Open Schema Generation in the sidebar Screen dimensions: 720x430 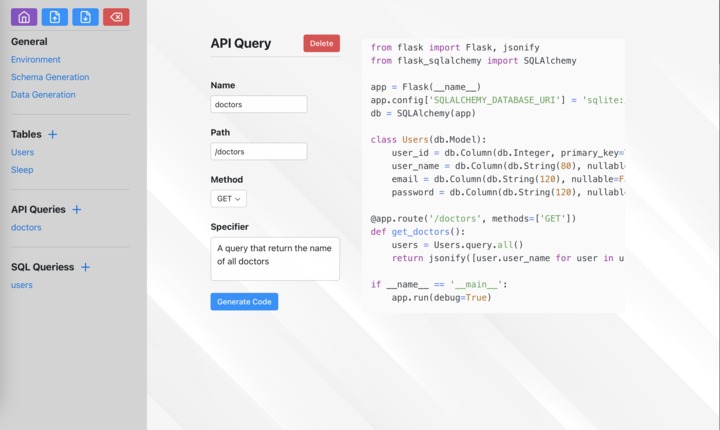pyautogui.click(x=50, y=77)
